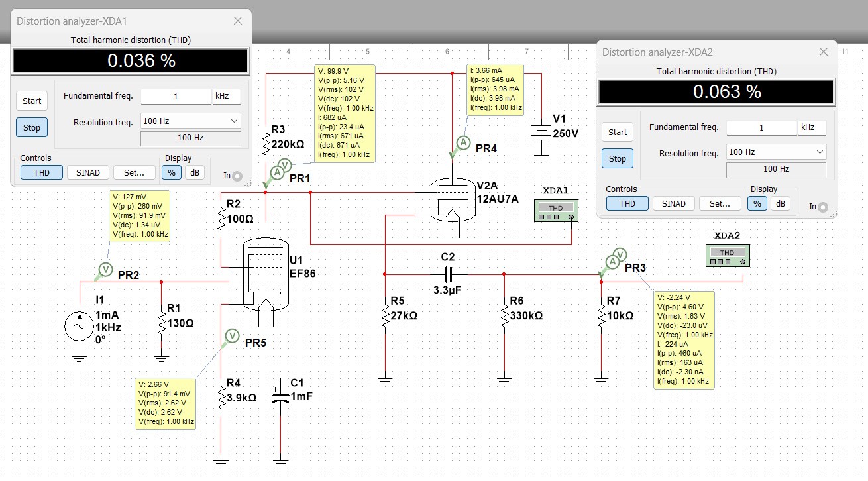This screenshot has width=868, height=481.
Task: Open XDA1 resolution frequency dropdown
Action: point(191,121)
